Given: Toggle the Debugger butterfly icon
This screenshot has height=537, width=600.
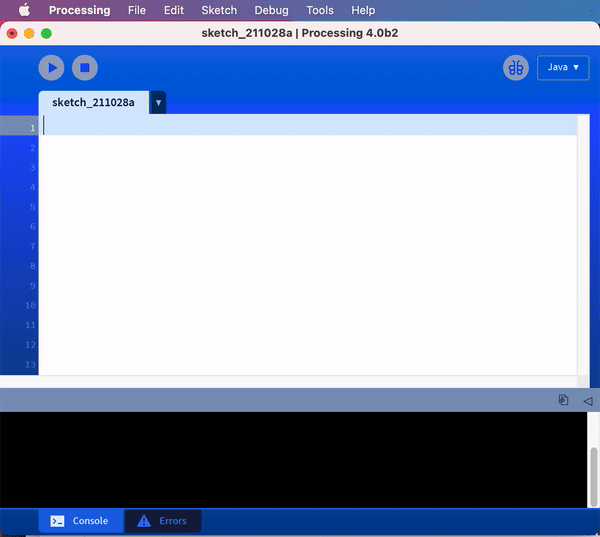Looking at the screenshot, I should tap(516, 68).
